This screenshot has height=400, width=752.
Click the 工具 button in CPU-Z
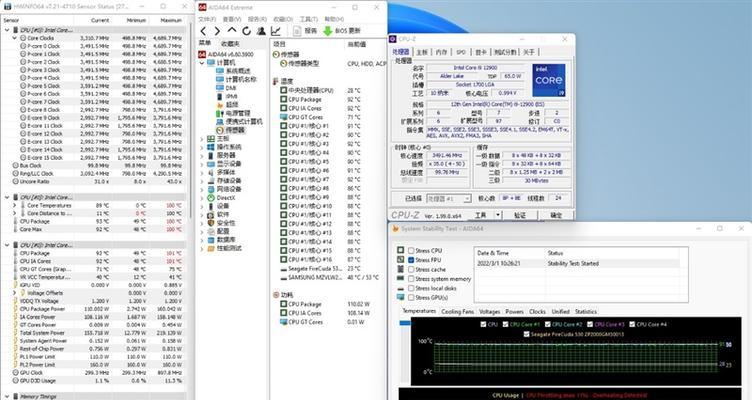[481, 215]
